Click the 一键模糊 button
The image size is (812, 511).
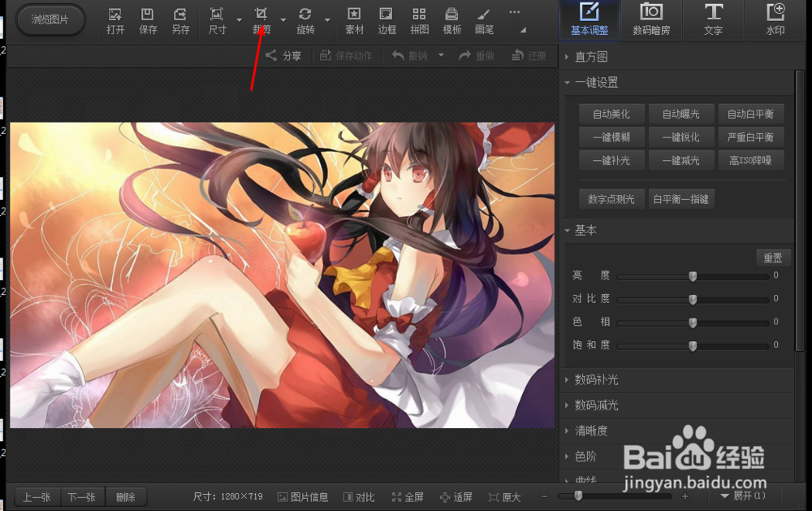[x=611, y=137]
